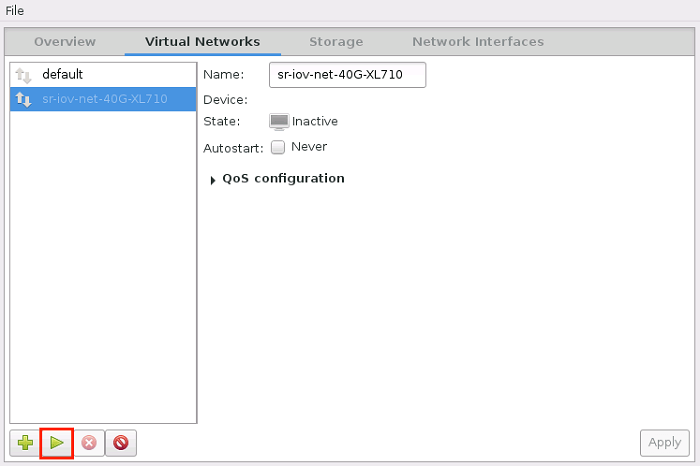Select the default network entry

tap(62, 75)
